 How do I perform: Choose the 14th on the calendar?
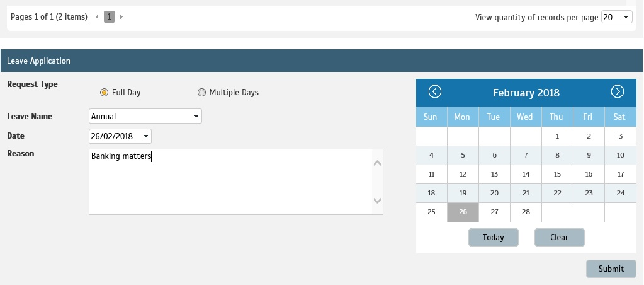tap(526, 175)
